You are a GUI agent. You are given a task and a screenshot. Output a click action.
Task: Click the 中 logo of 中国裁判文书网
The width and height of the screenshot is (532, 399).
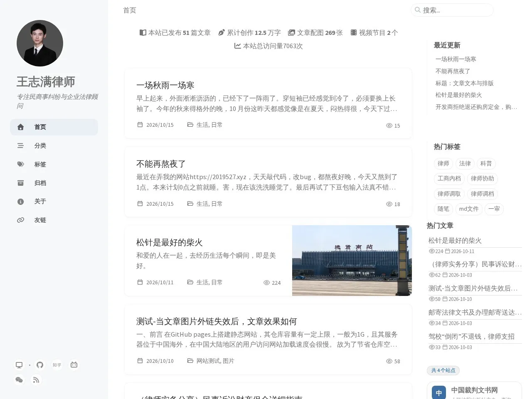pyautogui.click(x=439, y=393)
